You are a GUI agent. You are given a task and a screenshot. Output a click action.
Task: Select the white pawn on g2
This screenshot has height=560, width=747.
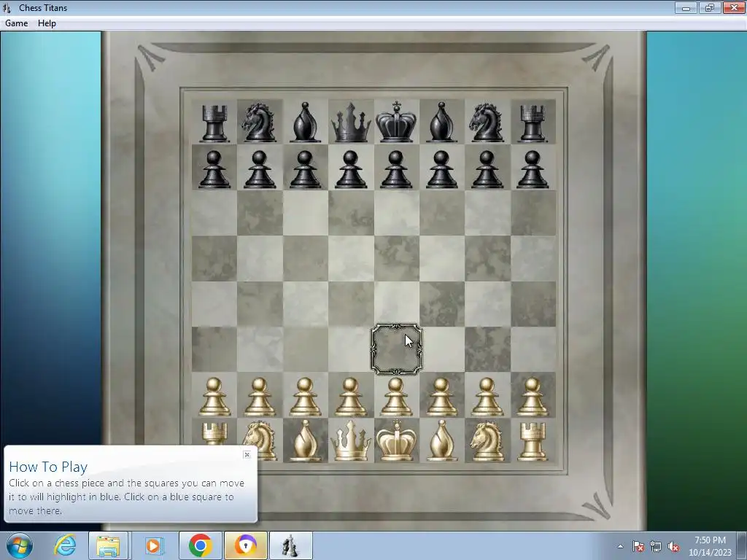[x=487, y=397]
